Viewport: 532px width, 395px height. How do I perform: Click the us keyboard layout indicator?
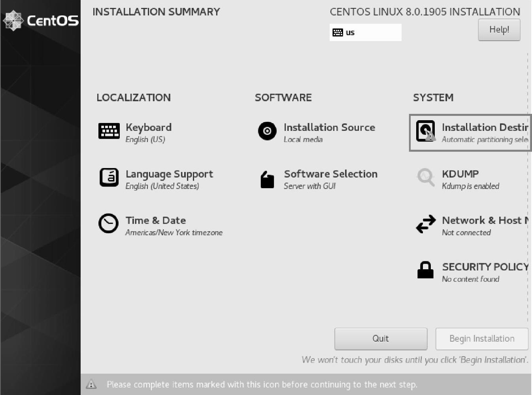pos(365,32)
